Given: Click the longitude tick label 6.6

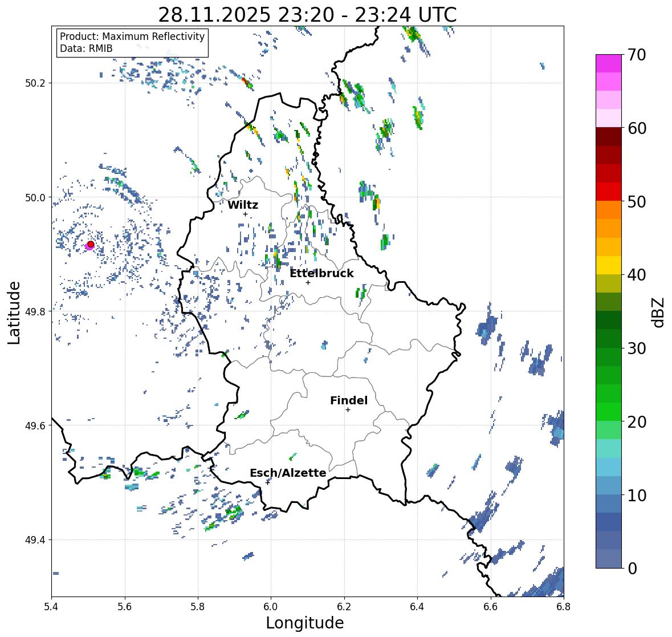Looking at the screenshot, I should tap(490, 606).
